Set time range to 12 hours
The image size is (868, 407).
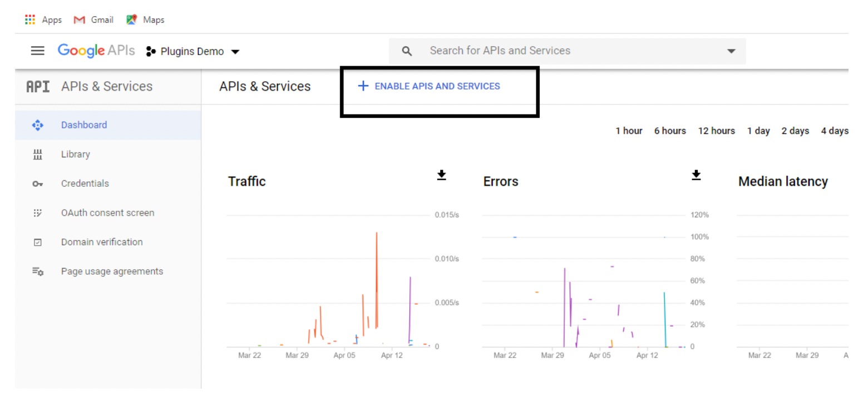[x=716, y=131]
